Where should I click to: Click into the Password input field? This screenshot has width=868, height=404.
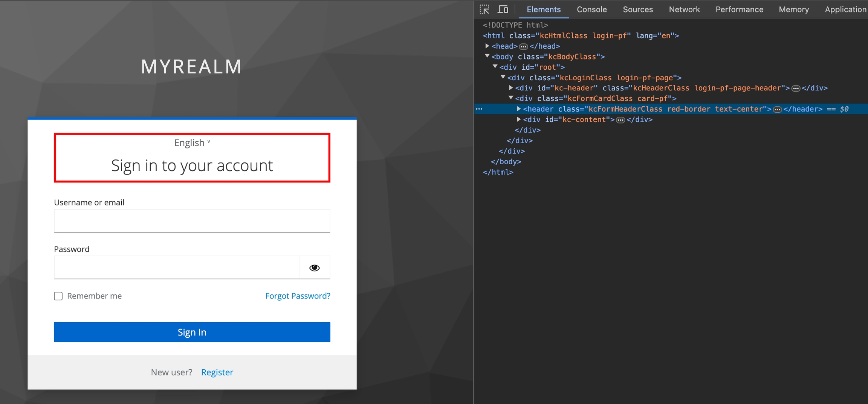(x=176, y=268)
